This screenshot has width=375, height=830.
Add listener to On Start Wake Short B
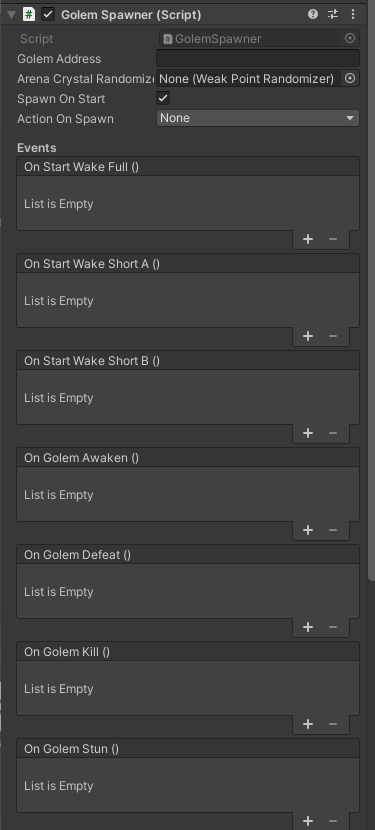click(x=308, y=433)
